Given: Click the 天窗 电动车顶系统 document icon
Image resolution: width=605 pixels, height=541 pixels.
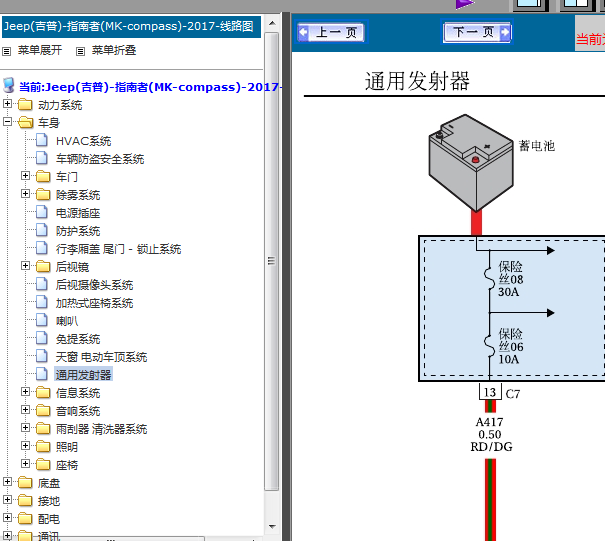Looking at the screenshot, I should click(x=42, y=356).
